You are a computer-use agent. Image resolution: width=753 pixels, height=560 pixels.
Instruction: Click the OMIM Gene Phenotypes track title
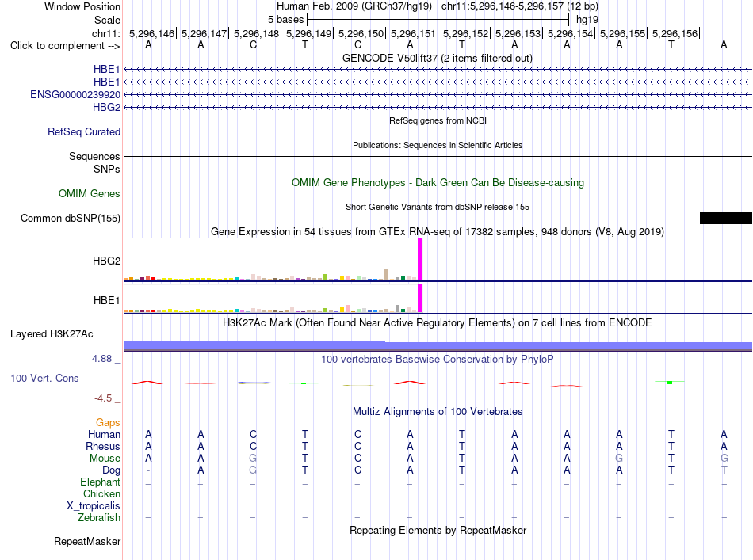pyautogui.click(x=438, y=182)
